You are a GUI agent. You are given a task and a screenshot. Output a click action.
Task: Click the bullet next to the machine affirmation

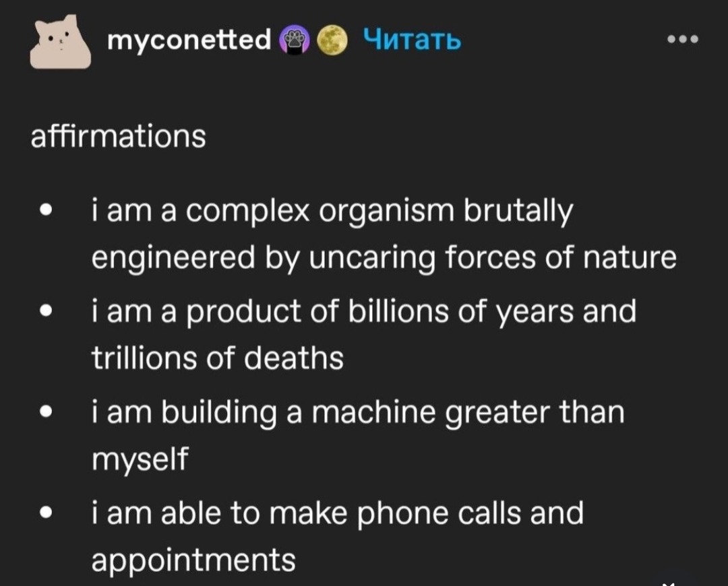pyautogui.click(x=45, y=412)
